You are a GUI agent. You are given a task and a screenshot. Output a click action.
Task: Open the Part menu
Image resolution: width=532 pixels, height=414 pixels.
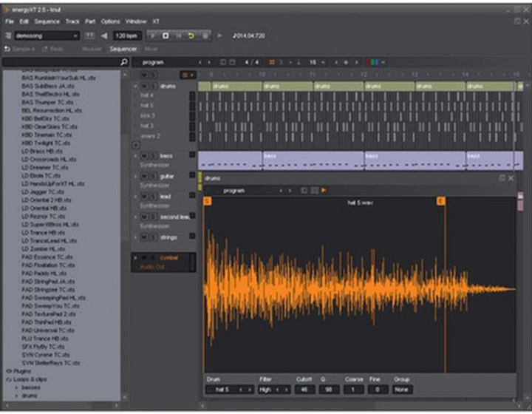(x=90, y=21)
